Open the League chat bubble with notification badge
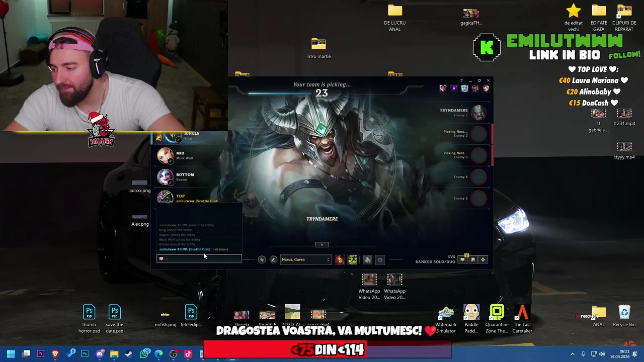 click(x=462, y=259)
